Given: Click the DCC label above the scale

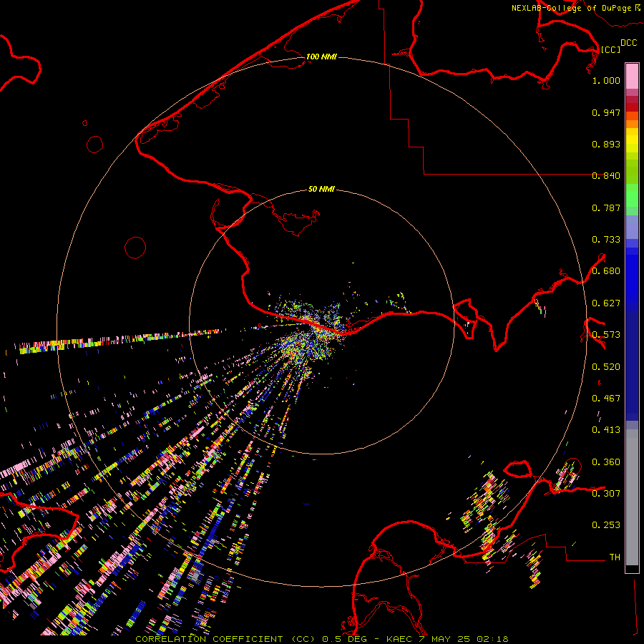Looking at the screenshot, I should [x=629, y=43].
